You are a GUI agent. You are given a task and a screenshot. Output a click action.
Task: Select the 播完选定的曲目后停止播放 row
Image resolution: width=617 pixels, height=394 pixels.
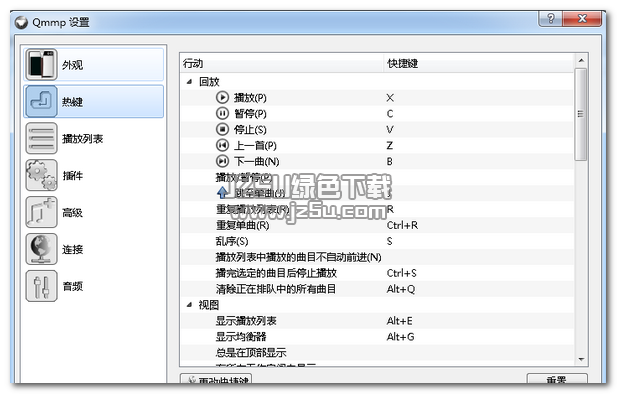377,273
